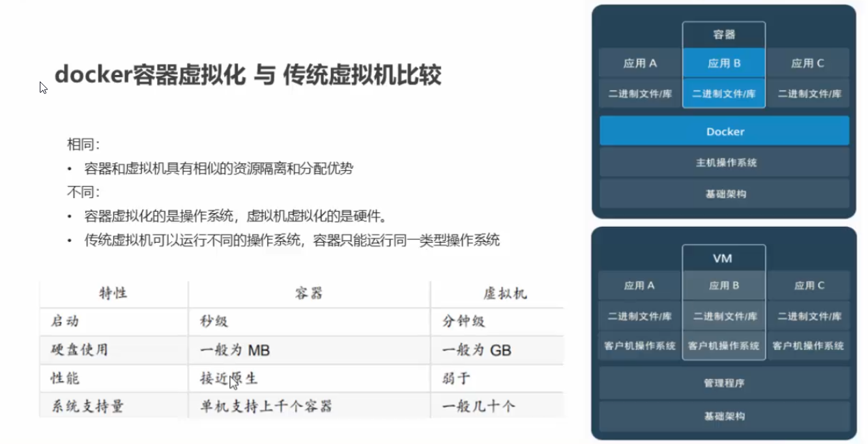Select '应用 A' block in the VM diagram
Image resolution: width=868 pixels, height=444 pixels.
click(x=640, y=286)
